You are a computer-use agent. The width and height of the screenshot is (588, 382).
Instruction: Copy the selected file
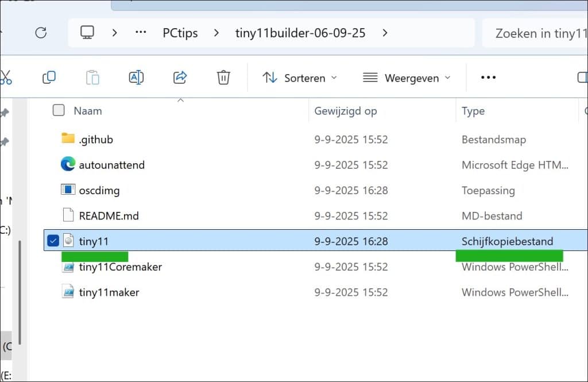tap(49, 78)
